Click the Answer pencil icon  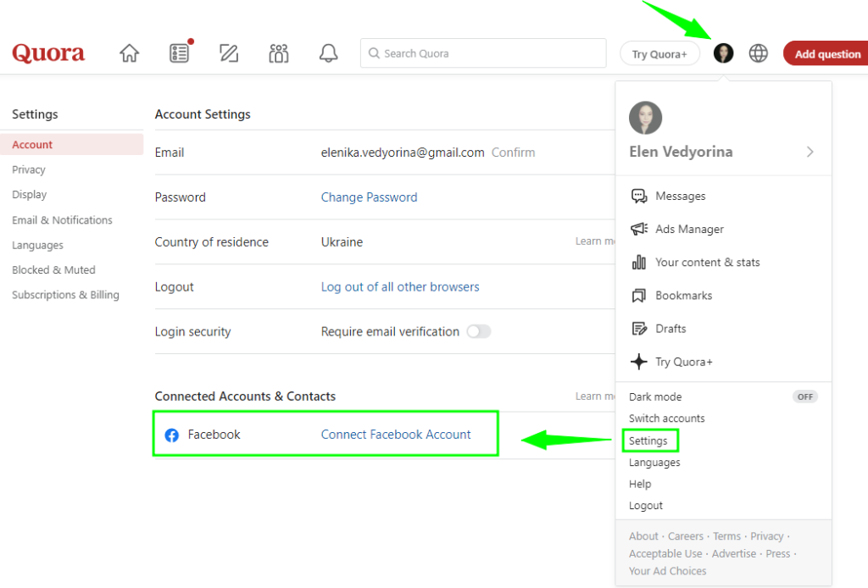[x=229, y=53]
